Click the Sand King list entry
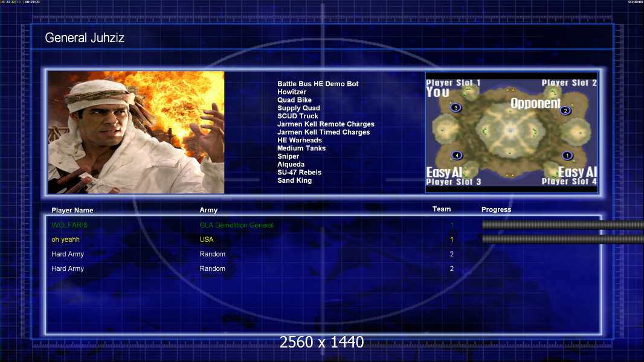Image resolution: width=644 pixels, height=362 pixels. [294, 180]
